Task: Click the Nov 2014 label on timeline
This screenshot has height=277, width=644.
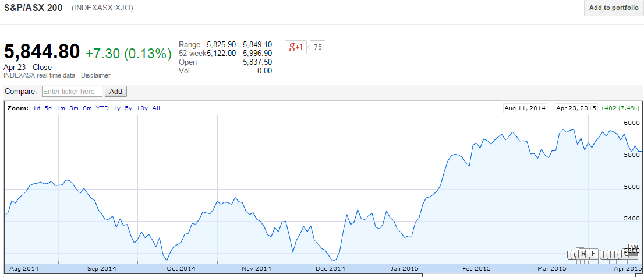Action: click(x=256, y=268)
